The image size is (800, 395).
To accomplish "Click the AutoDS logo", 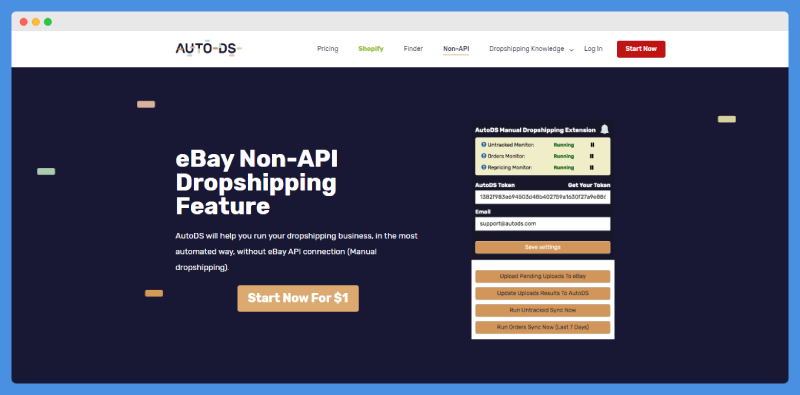I will [209, 49].
